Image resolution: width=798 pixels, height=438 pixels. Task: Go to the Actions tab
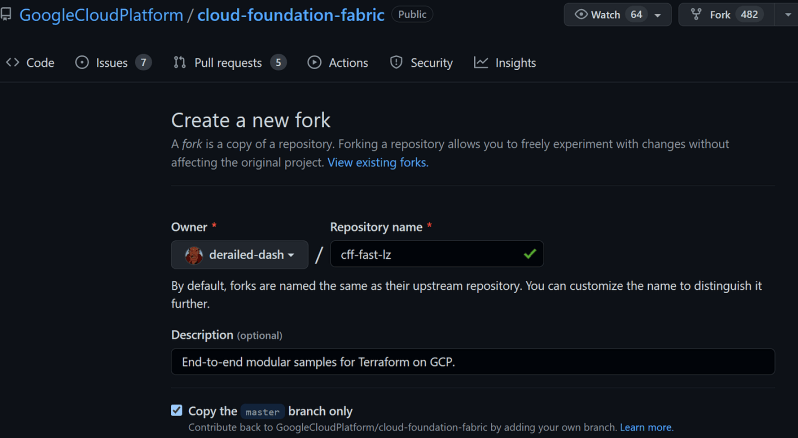pyautogui.click(x=338, y=63)
